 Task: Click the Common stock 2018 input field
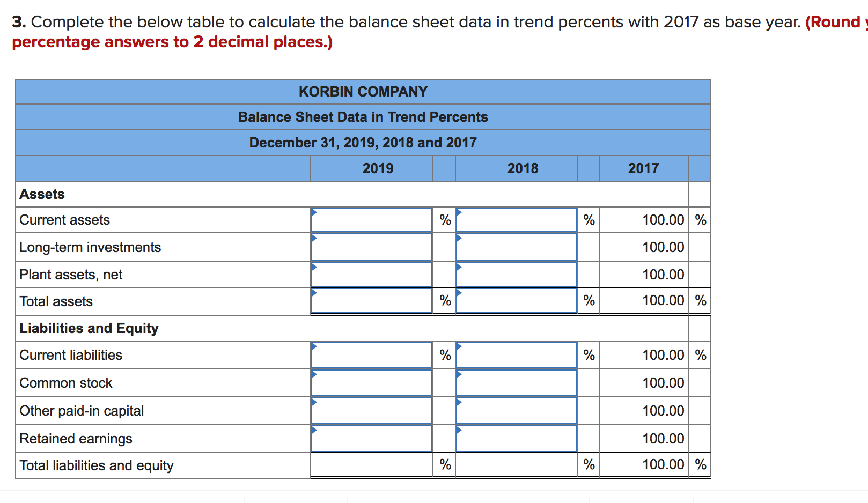(516, 383)
